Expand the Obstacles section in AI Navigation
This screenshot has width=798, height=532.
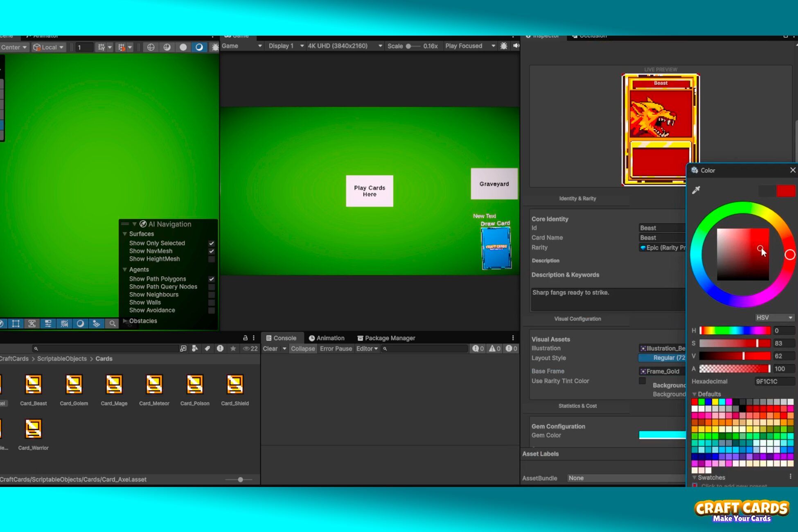pyautogui.click(x=125, y=321)
